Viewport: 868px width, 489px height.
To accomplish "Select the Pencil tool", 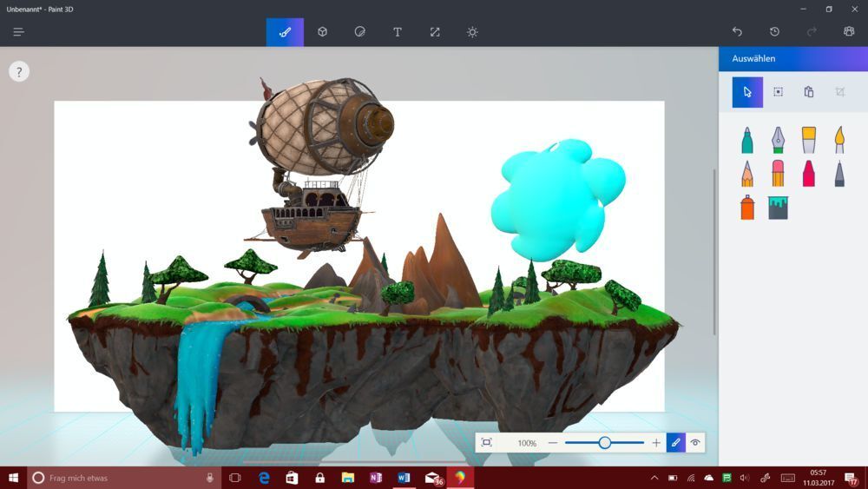I will (746, 173).
